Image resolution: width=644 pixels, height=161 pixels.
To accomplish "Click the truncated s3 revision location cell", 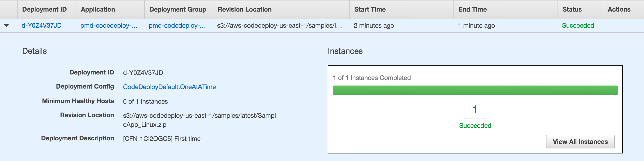I will (x=280, y=25).
